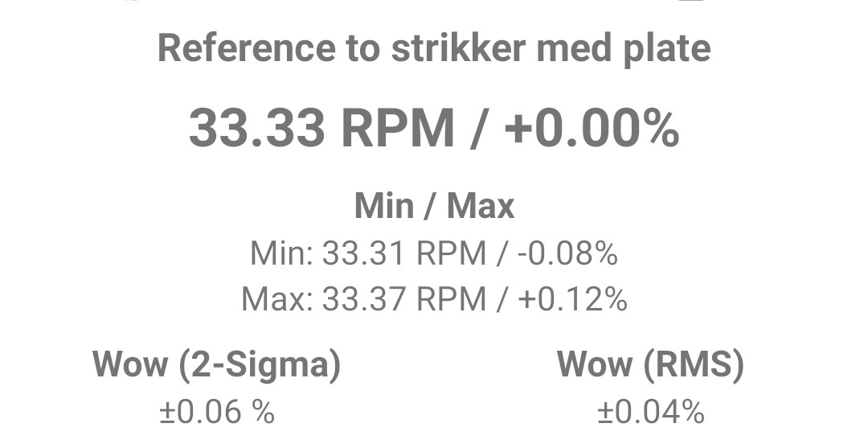Click the word Reference in the title
Viewport: 868px width, 448px height.
click(247, 47)
